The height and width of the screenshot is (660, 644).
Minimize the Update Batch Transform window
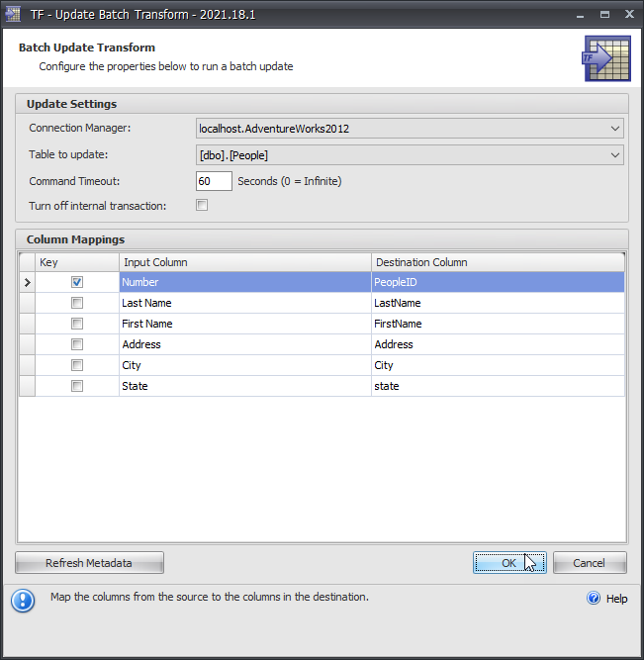tap(580, 14)
